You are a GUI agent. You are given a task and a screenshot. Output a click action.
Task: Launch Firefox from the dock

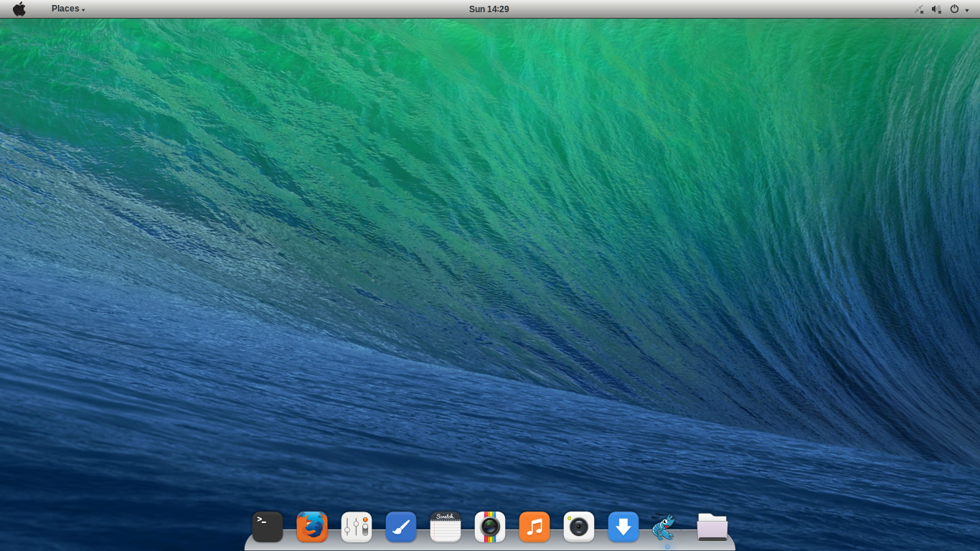pyautogui.click(x=312, y=527)
